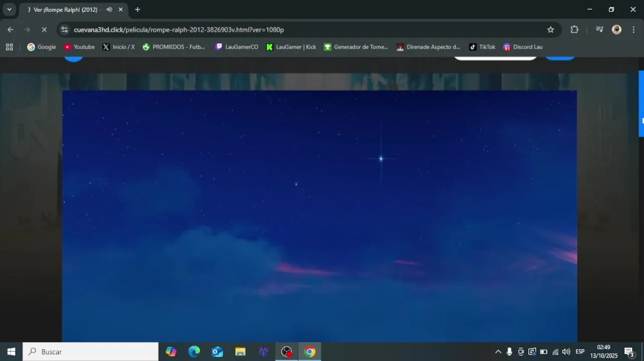Image resolution: width=644 pixels, height=361 pixels.
Task: Stop loading the page
Action: (44, 30)
